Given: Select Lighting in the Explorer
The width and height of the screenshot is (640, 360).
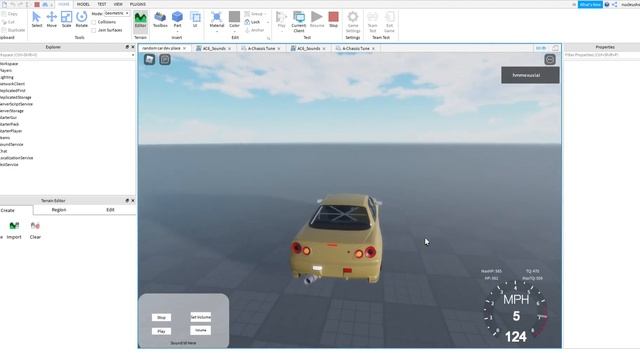Looking at the screenshot, I should (x=7, y=77).
